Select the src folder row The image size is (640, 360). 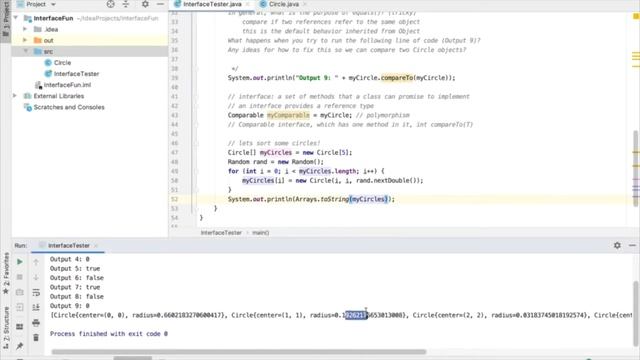point(90,51)
